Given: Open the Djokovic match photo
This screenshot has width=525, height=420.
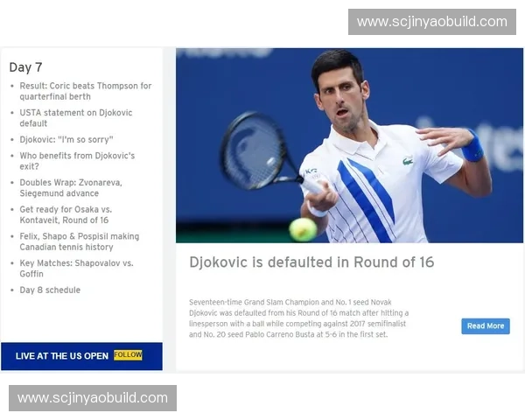Looking at the screenshot, I should pyautogui.click(x=350, y=144).
